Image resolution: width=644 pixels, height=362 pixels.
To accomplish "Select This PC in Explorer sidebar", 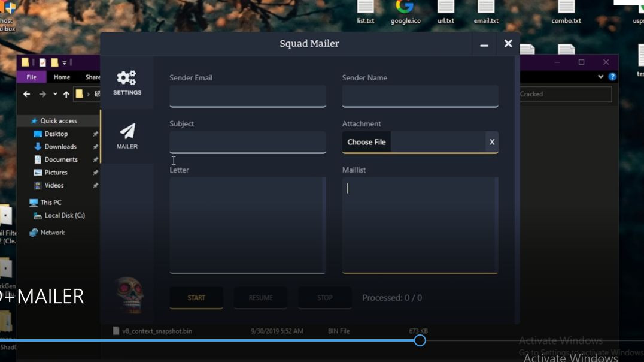I will [50, 203].
